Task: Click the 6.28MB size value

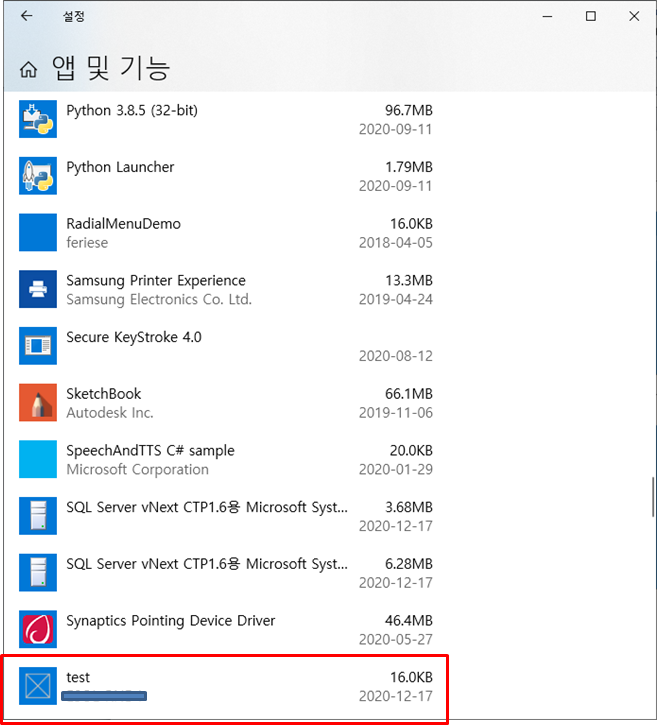Action: coord(409,564)
